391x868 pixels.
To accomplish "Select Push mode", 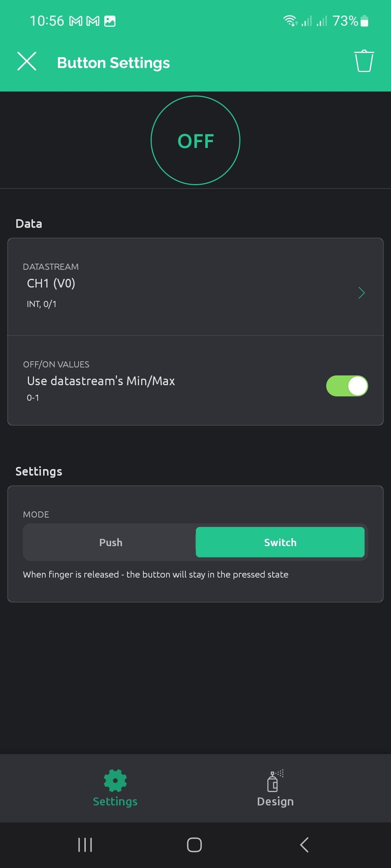I will [111, 542].
